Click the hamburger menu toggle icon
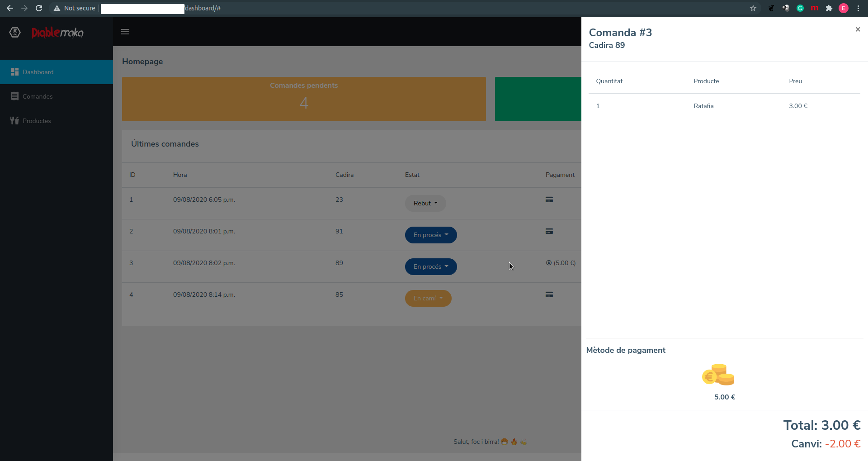 click(x=125, y=32)
